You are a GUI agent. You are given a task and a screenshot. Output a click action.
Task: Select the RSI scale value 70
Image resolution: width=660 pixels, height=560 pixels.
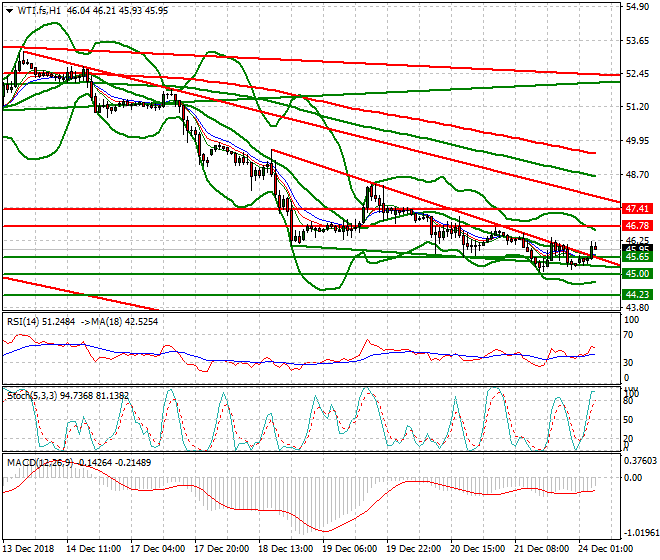[x=628, y=335]
